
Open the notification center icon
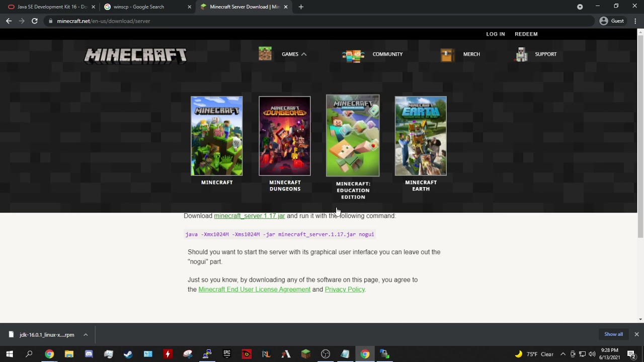coord(631,354)
